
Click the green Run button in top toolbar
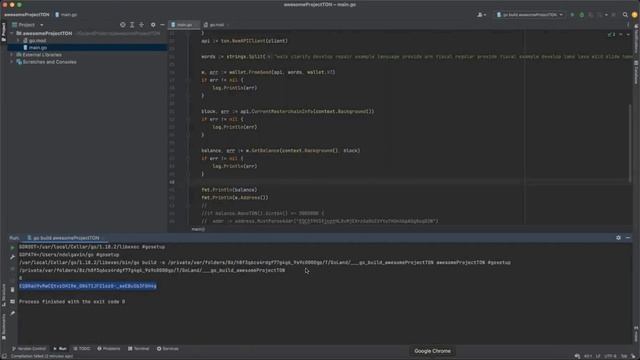click(x=572, y=15)
